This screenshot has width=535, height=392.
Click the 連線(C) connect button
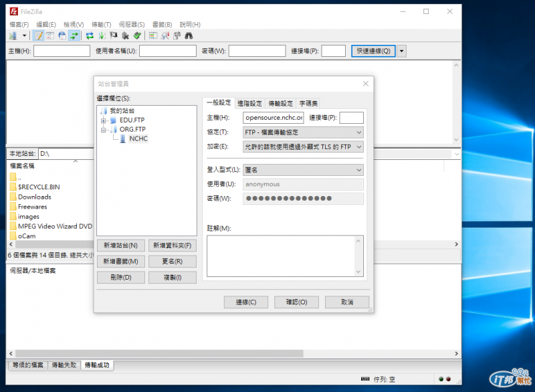point(246,302)
